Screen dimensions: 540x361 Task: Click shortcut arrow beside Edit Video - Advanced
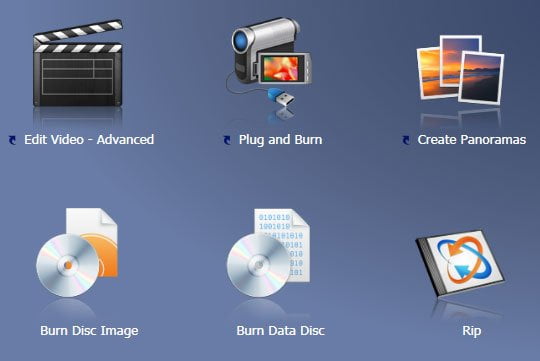click(12, 140)
